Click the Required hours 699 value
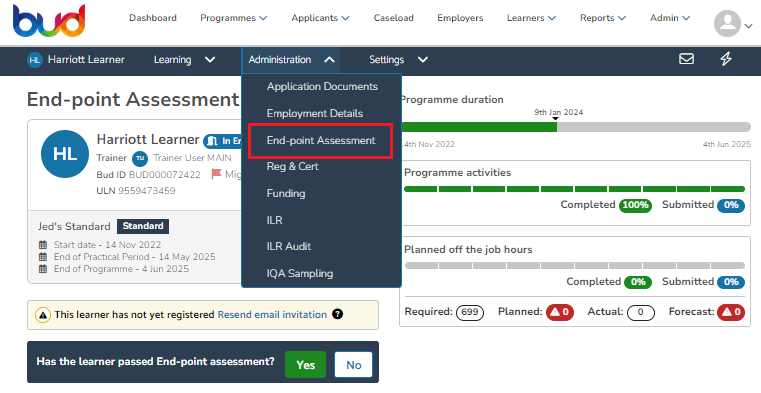761x393 pixels. point(470,312)
